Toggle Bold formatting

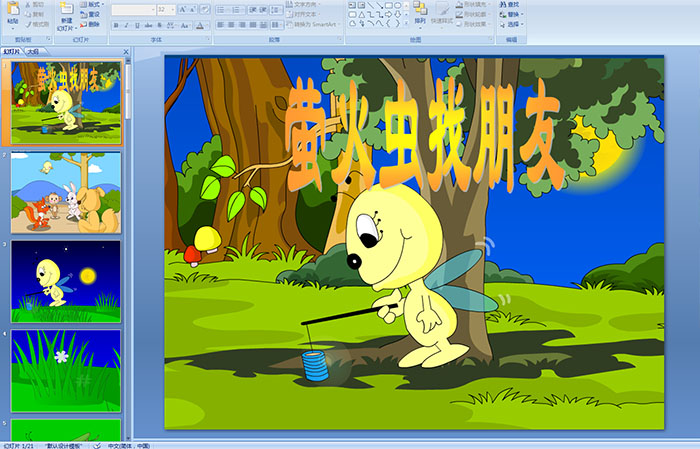[x=116, y=25]
